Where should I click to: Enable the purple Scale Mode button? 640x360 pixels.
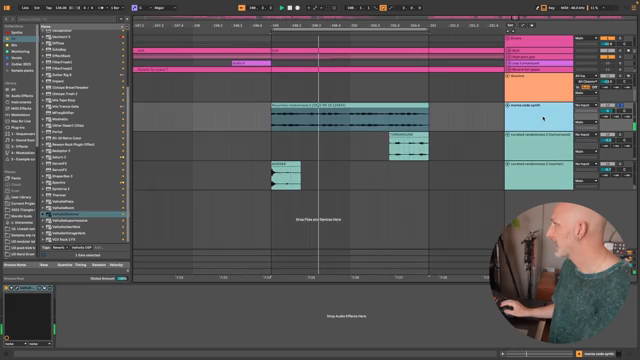(x=134, y=8)
